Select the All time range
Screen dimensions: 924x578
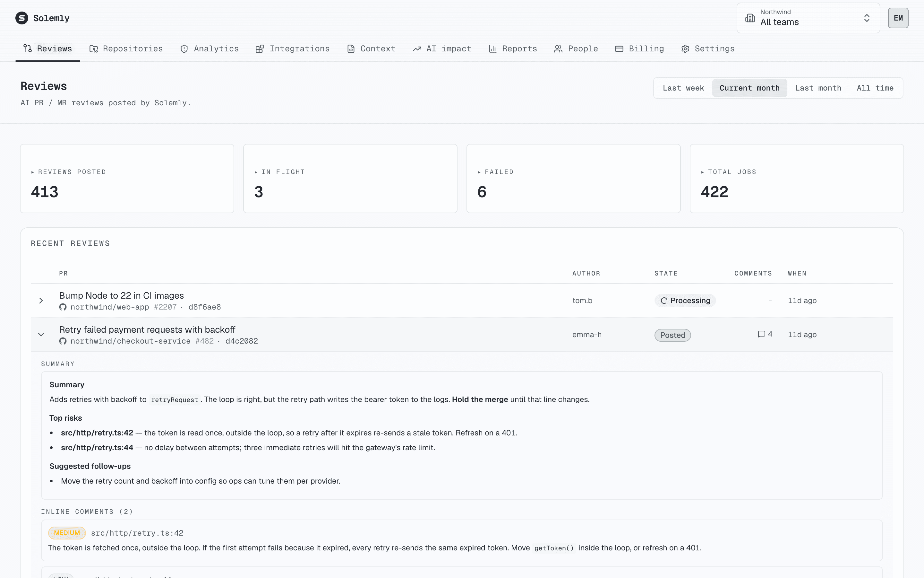click(x=875, y=88)
